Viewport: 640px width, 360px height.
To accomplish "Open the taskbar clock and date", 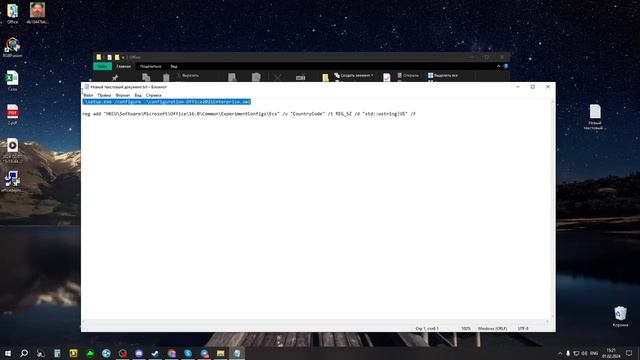I will click(611, 353).
